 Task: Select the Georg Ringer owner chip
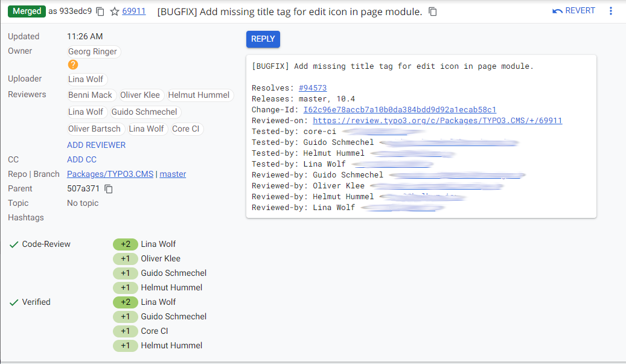click(x=92, y=52)
